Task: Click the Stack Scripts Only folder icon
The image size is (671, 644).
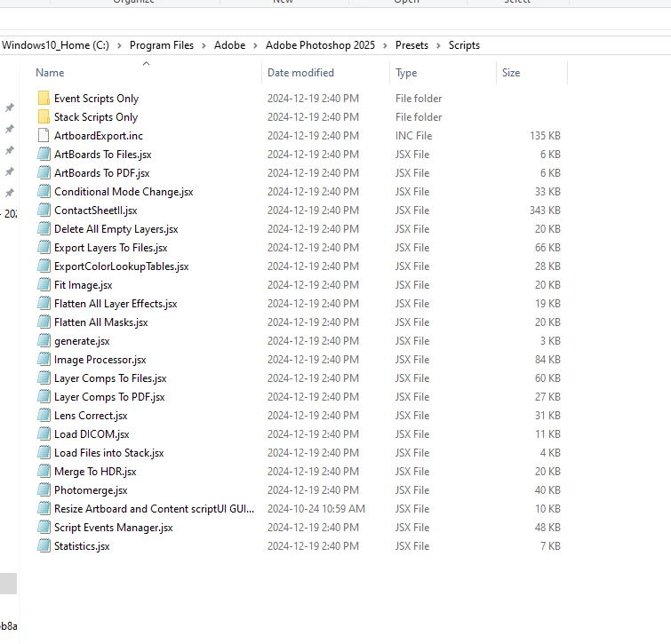Action: click(44, 116)
